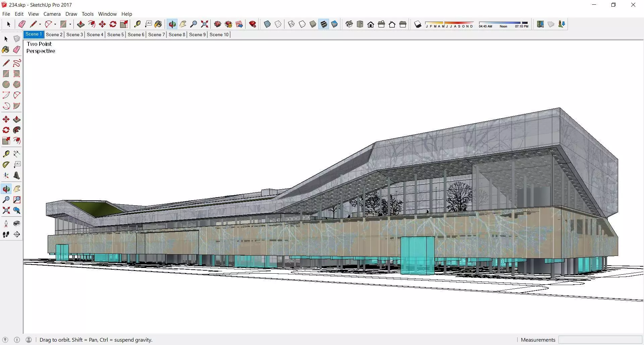The image size is (644, 345).
Task: Expand the Arc tool dropdown arrow
Action: pos(55,24)
